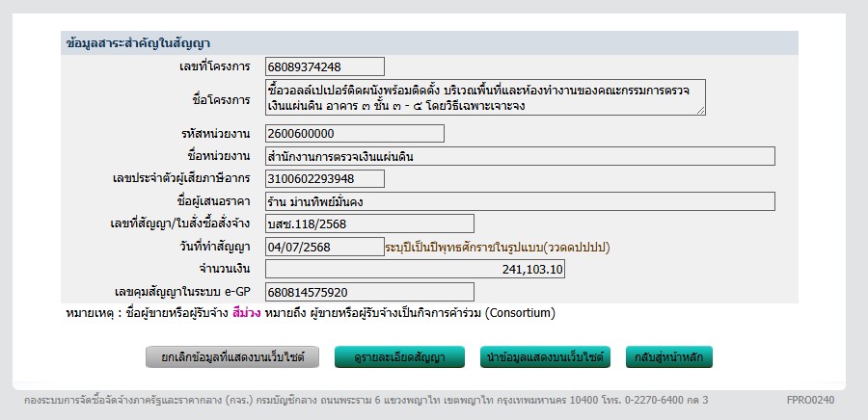Select contract number field บสช.118/2568
The image size is (868, 420).
point(368,224)
